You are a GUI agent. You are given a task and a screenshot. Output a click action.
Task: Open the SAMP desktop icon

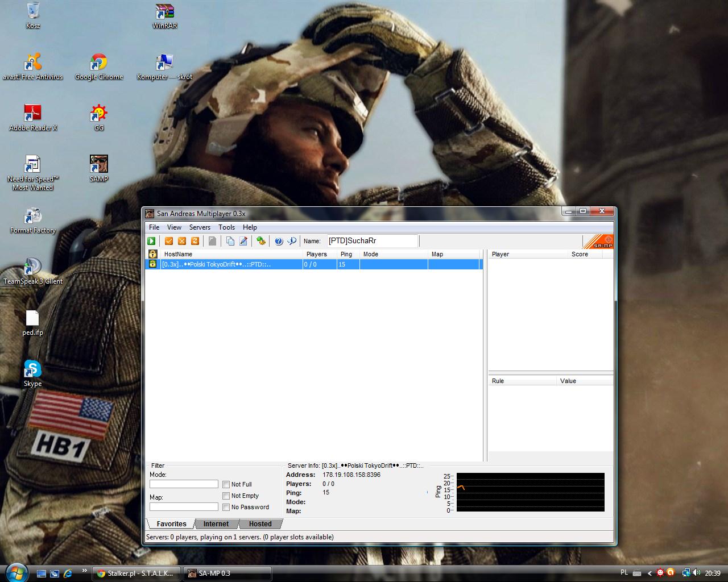coord(99,169)
